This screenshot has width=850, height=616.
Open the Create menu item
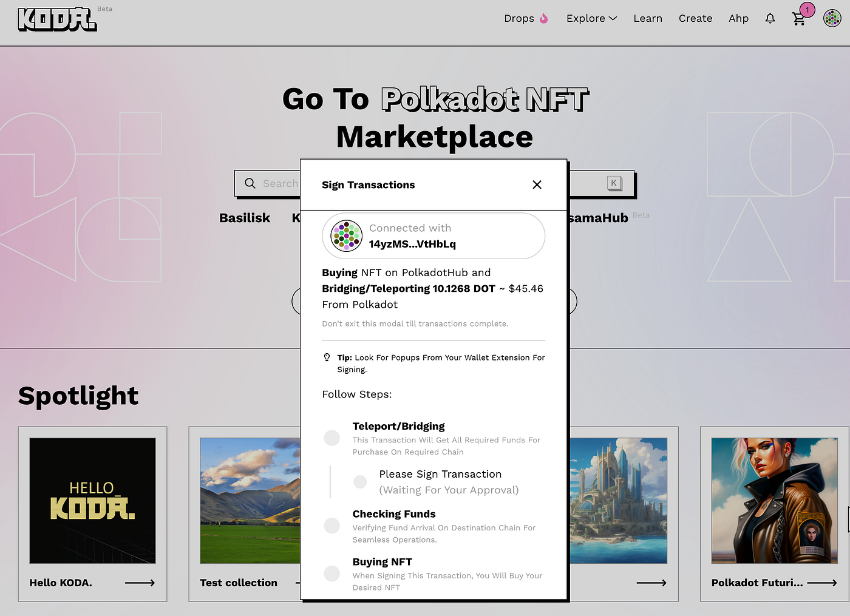pos(695,18)
